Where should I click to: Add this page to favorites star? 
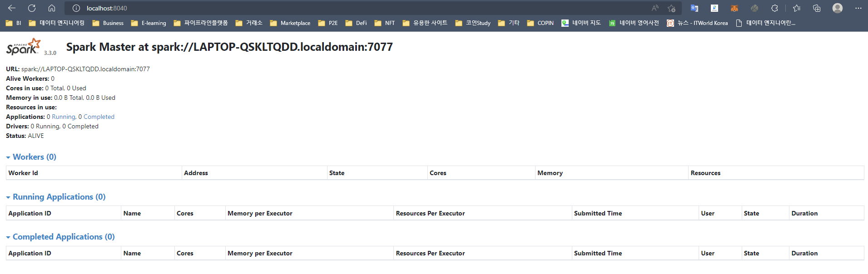tap(671, 8)
